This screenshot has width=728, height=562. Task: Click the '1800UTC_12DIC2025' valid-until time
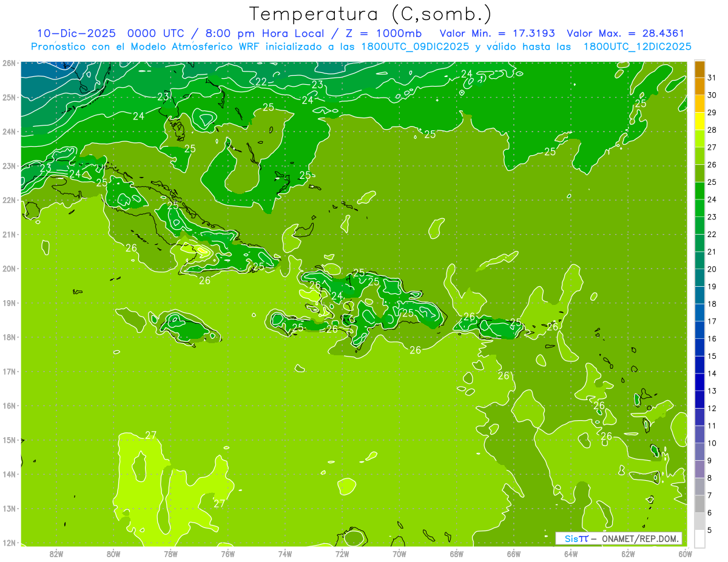point(637,47)
